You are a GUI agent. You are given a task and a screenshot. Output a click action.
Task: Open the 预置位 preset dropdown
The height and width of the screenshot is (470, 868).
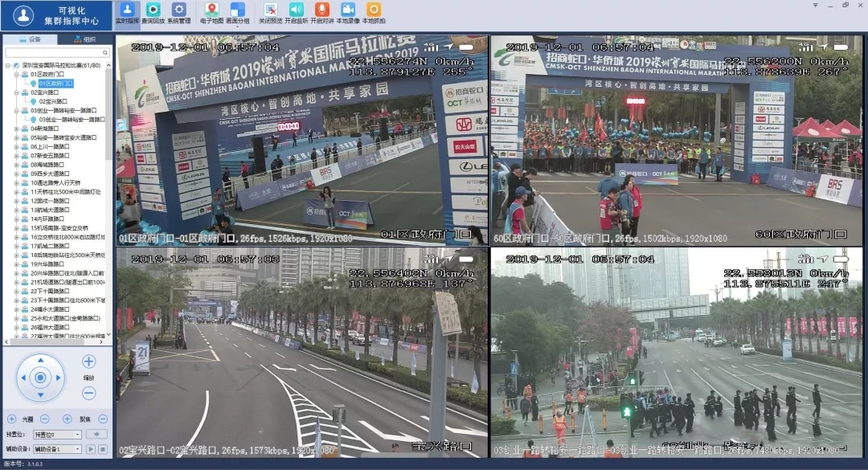tap(57, 435)
